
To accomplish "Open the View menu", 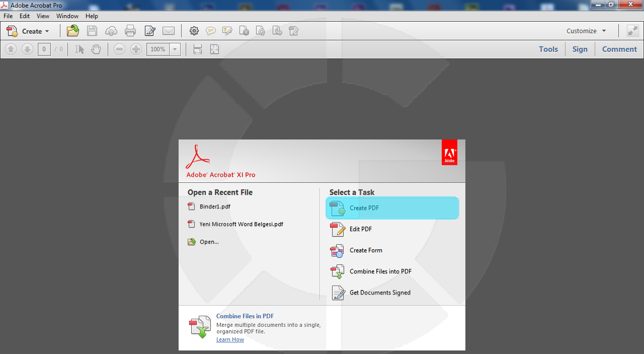I will (43, 16).
